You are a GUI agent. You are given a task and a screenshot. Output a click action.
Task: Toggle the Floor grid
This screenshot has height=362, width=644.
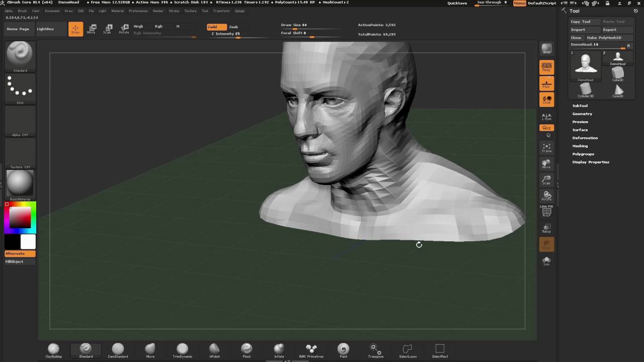pyautogui.click(x=546, y=83)
